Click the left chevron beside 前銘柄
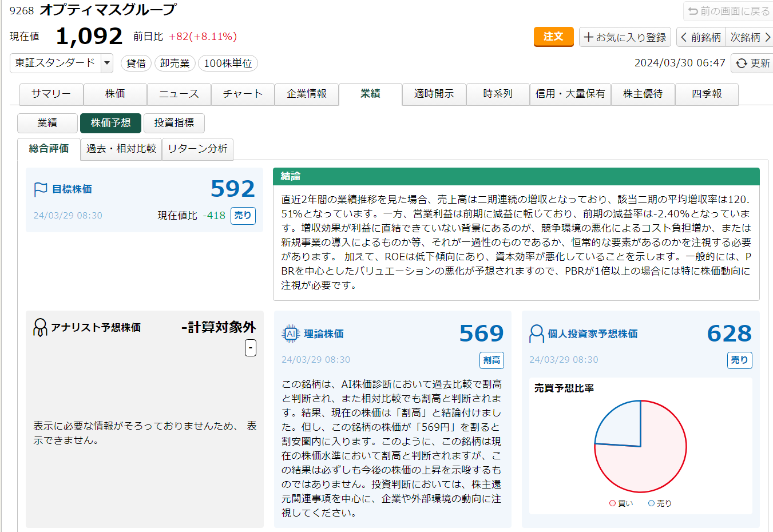The height and width of the screenshot is (532, 773). coord(684,37)
